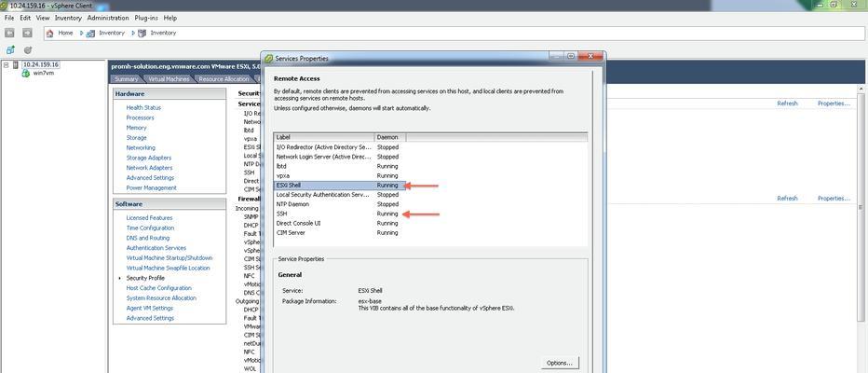Click the forward navigation arrow icon

(27, 33)
